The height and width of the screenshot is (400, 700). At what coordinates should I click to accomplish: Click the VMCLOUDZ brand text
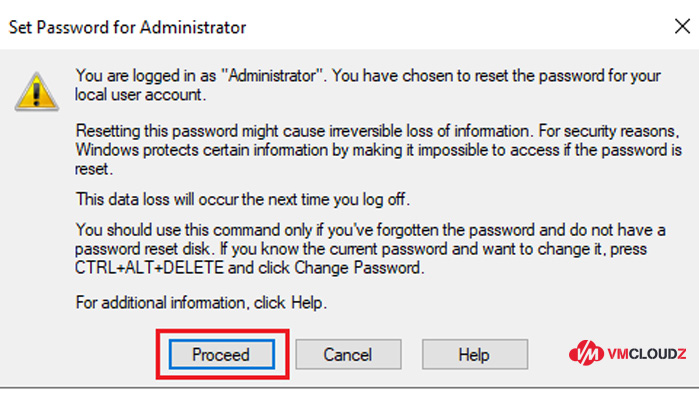(646, 354)
